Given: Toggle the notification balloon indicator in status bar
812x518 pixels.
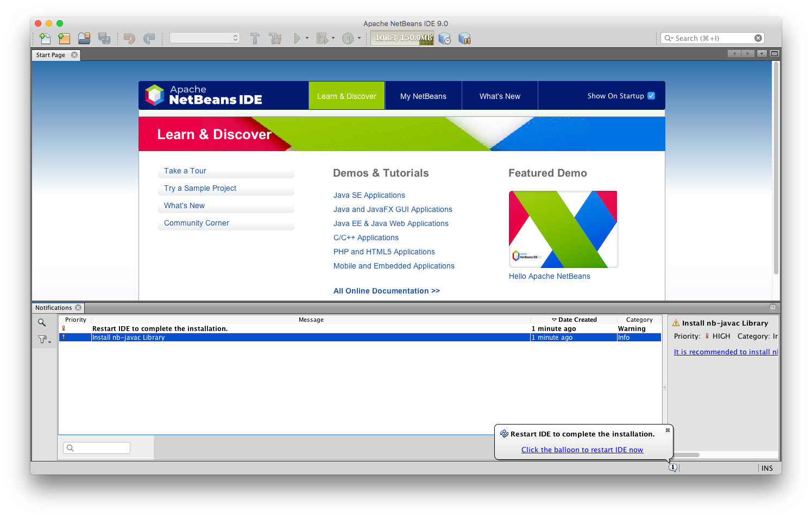Looking at the screenshot, I should pos(673,467).
